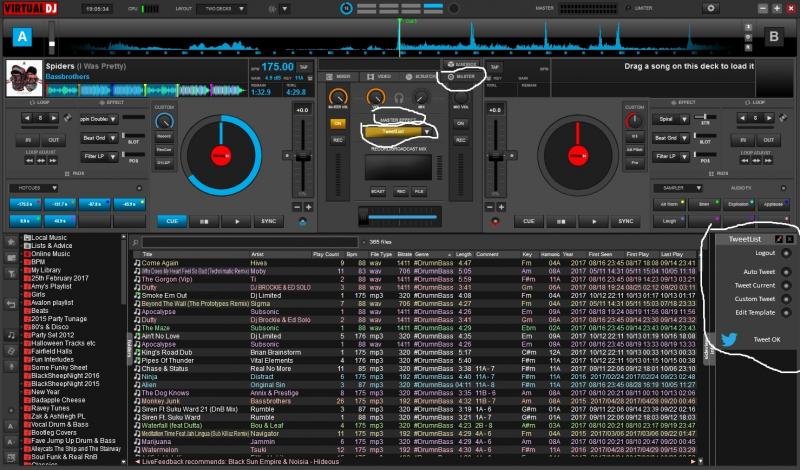This screenshot has width=800, height=470.
Task: Move deck A loop backward in loop adjust
Action: pyautogui.click(x=30, y=161)
